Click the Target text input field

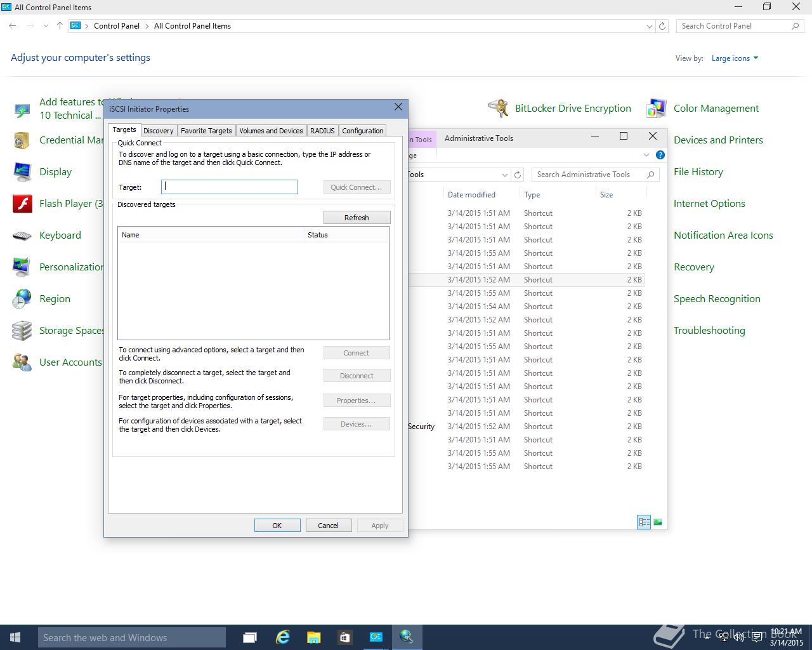(230, 187)
